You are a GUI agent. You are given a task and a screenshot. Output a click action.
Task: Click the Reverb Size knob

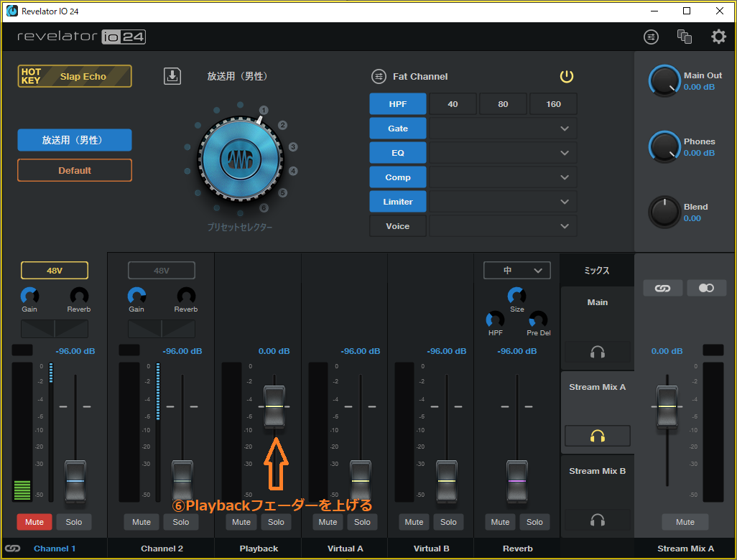click(x=517, y=296)
